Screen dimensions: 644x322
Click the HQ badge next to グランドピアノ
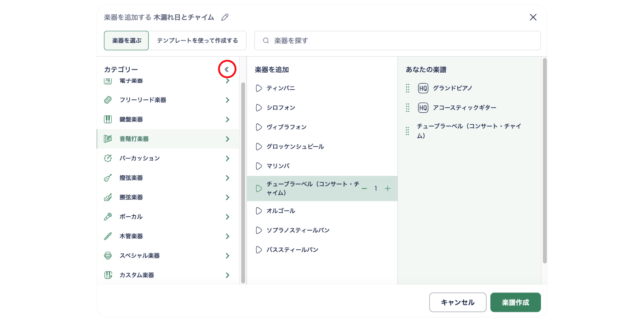[423, 88]
